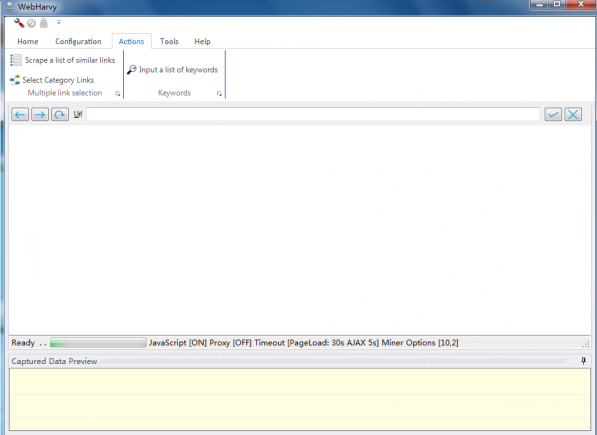597x435 pixels.
Task: Click the Captured Data Preview title
Action: (54, 361)
